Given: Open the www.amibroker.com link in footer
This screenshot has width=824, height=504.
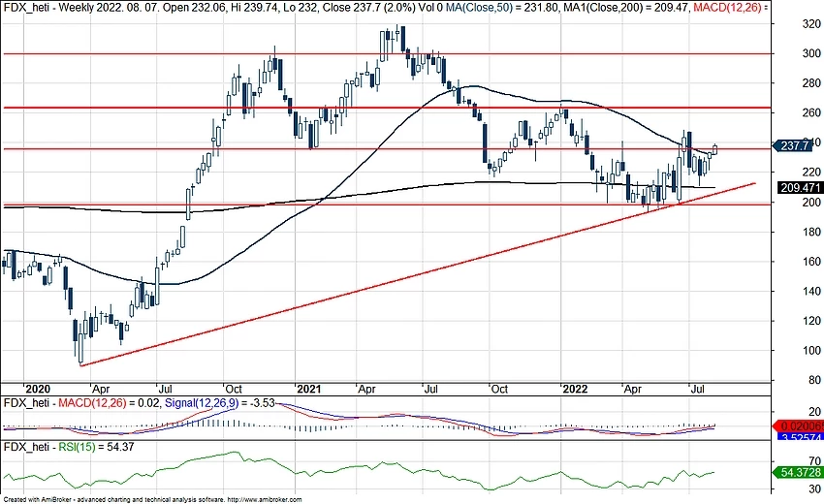Looking at the screenshot, I should (x=265, y=500).
